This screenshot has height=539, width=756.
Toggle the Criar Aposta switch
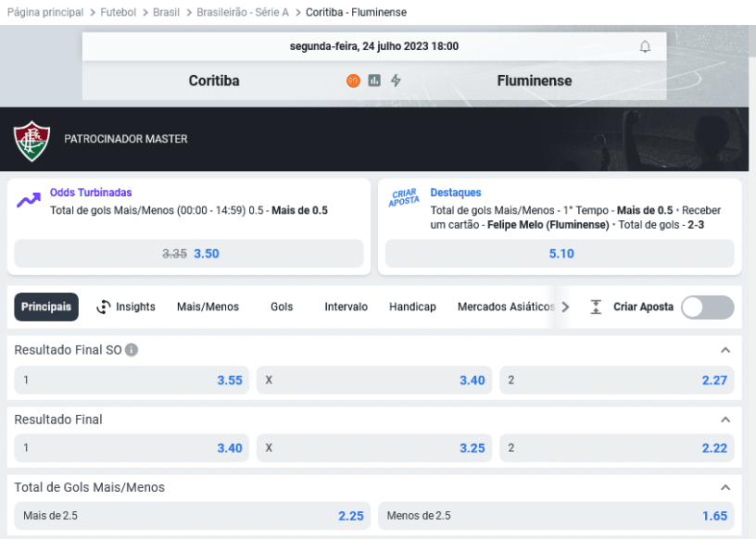(x=707, y=307)
